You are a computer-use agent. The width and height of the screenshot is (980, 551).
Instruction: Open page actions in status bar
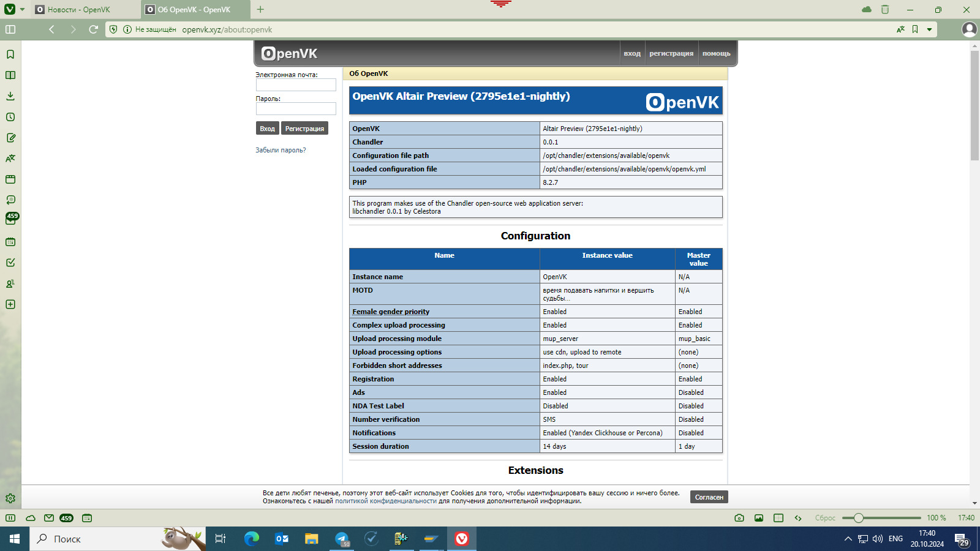(798, 518)
